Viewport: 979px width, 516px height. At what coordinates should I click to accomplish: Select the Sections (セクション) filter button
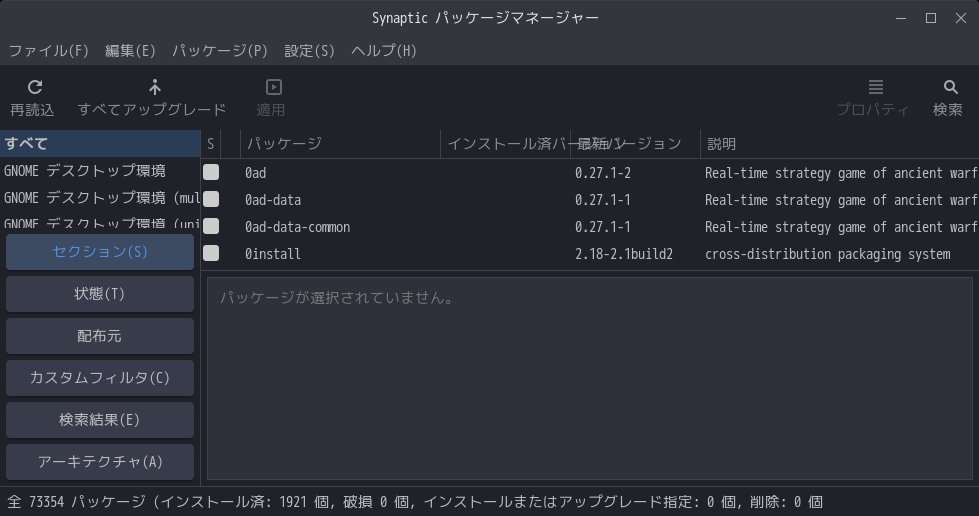(100, 252)
